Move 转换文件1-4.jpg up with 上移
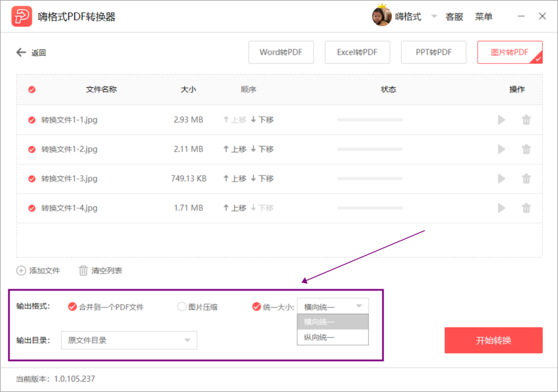 (235, 208)
